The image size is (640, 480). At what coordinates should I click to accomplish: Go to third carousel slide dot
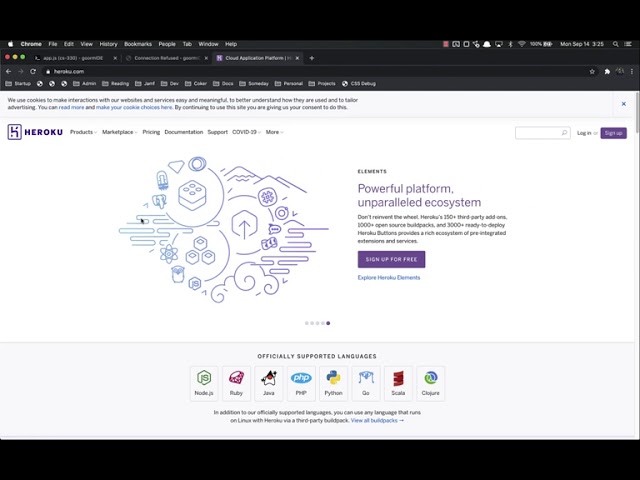click(x=318, y=323)
